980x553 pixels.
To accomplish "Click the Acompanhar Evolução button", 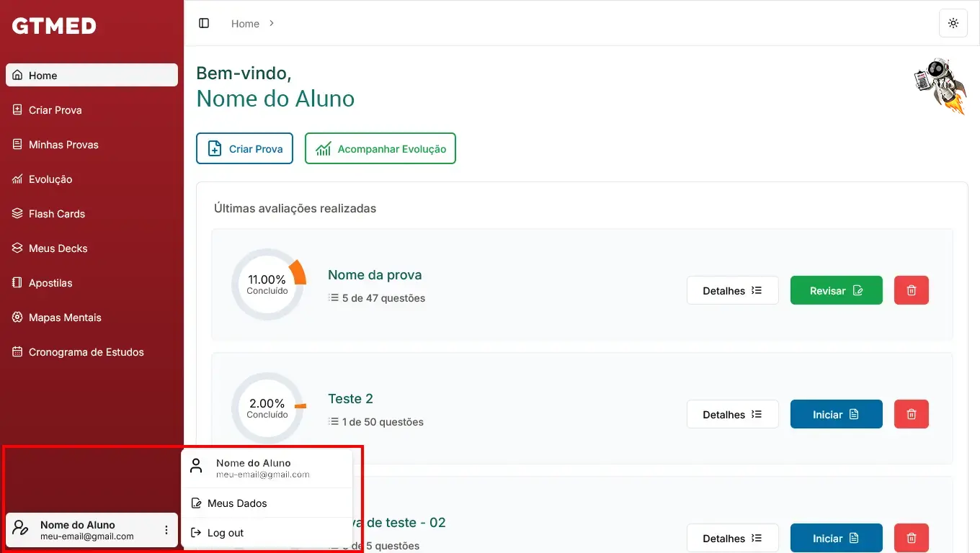I will pyautogui.click(x=380, y=148).
